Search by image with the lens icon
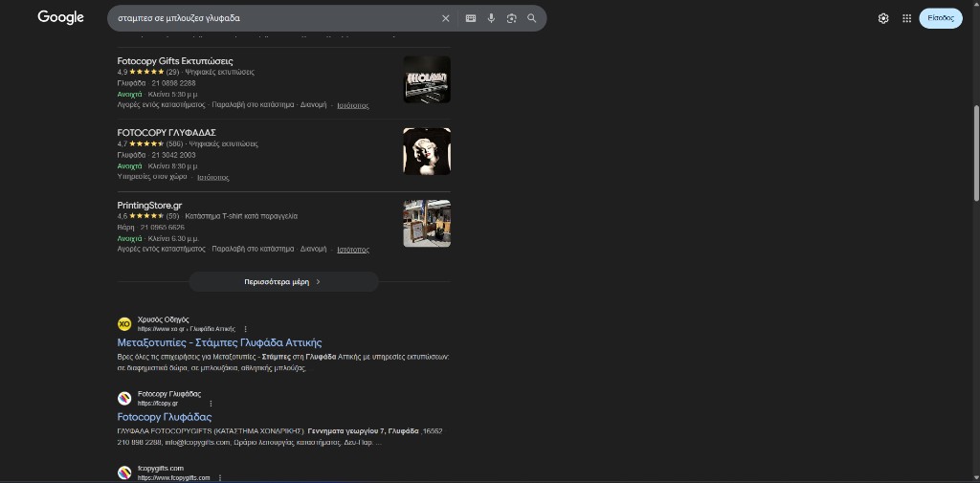The image size is (980, 483). pyautogui.click(x=512, y=19)
